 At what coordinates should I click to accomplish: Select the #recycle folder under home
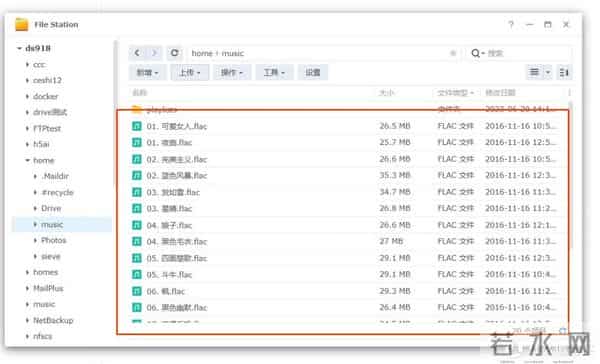[57, 192]
